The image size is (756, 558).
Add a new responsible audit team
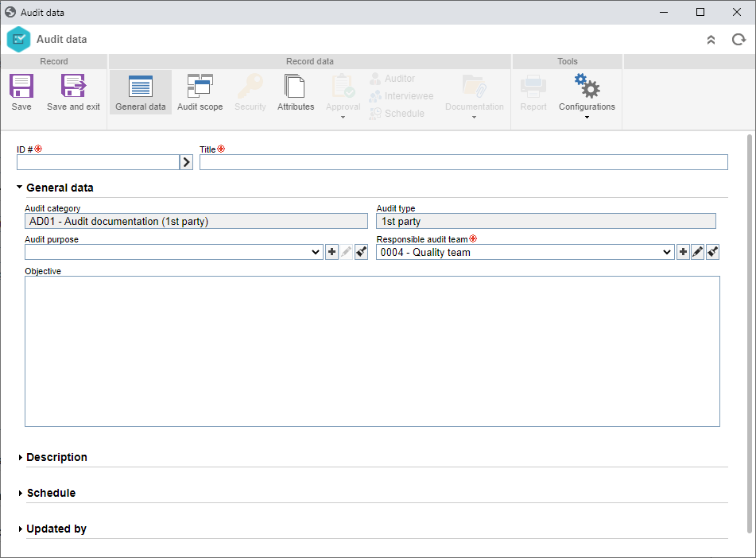(683, 252)
